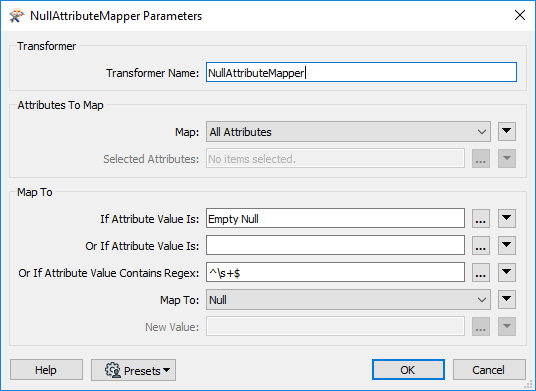Click the FME transformer icon in title bar
The height and width of the screenshot is (391, 536).
(x=16, y=16)
